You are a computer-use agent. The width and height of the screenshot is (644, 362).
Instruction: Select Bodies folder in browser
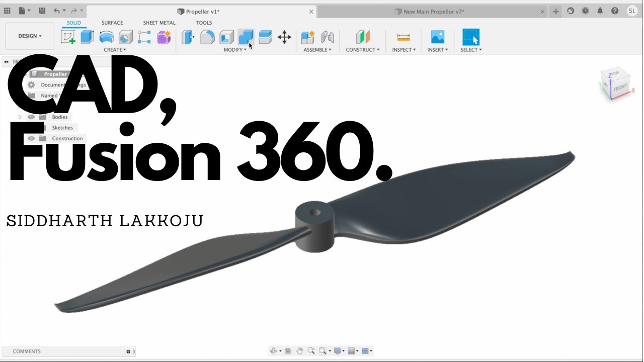[x=59, y=117]
